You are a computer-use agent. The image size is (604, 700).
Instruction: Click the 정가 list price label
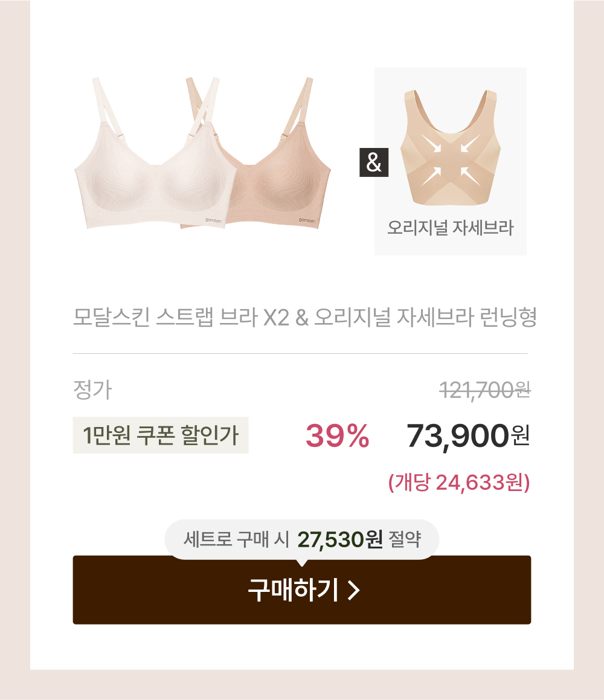[92, 390]
